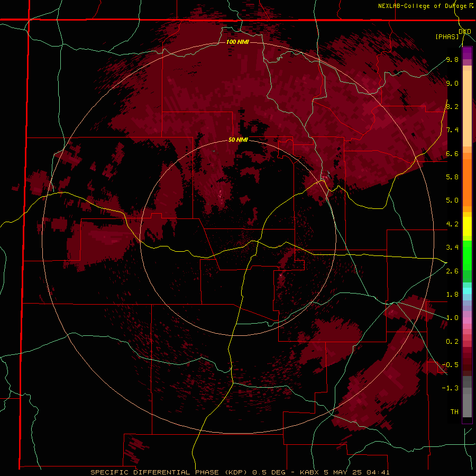Image resolution: width=476 pixels, height=476 pixels.
Task: Select the 8.2 value on the scale
Action: tap(452, 106)
